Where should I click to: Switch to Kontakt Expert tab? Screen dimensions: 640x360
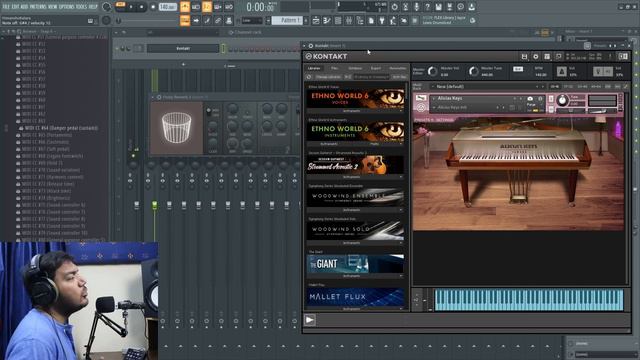(376, 68)
